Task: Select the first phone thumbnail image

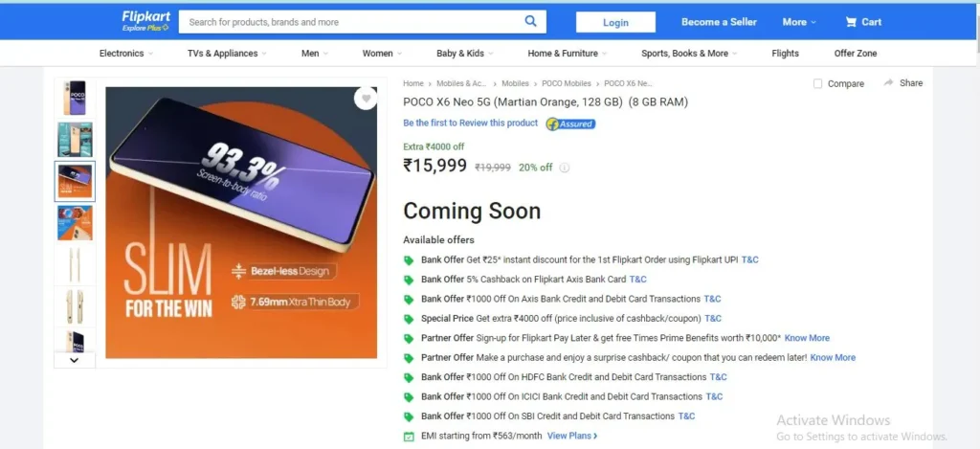Action: click(75, 99)
